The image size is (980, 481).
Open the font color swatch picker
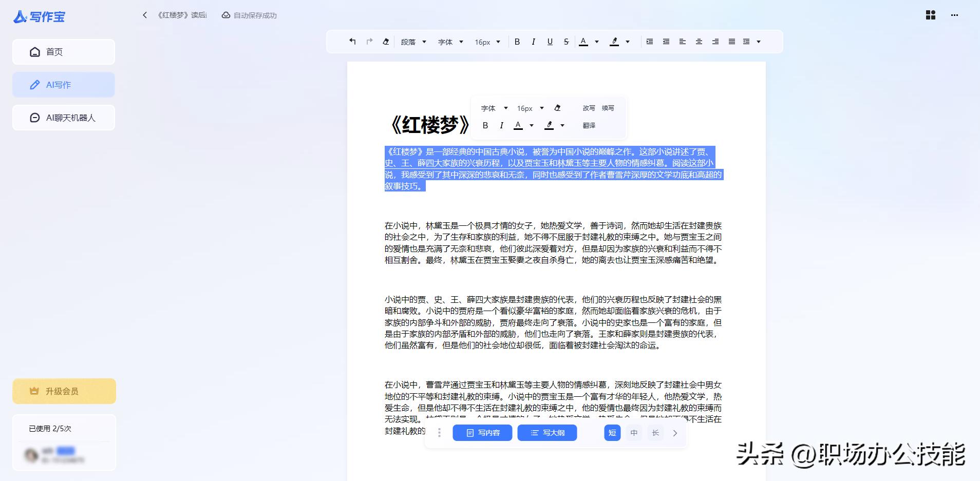click(583, 42)
